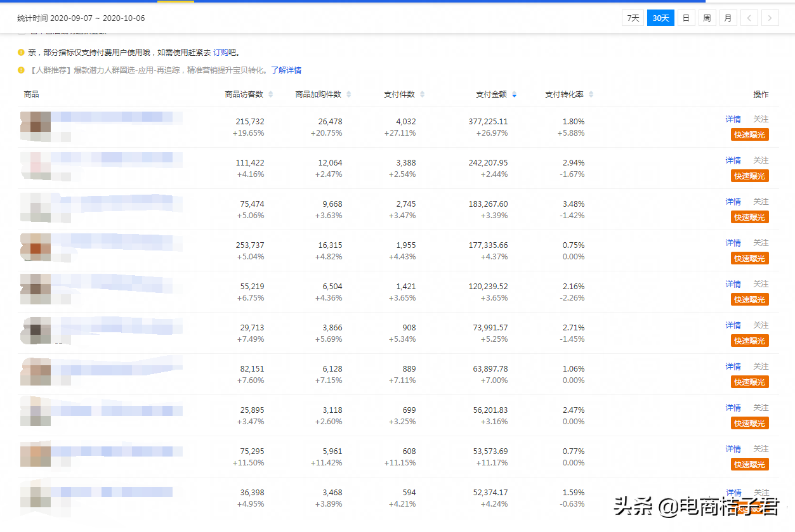Click 了解详情 for 人群推荐

(286, 70)
